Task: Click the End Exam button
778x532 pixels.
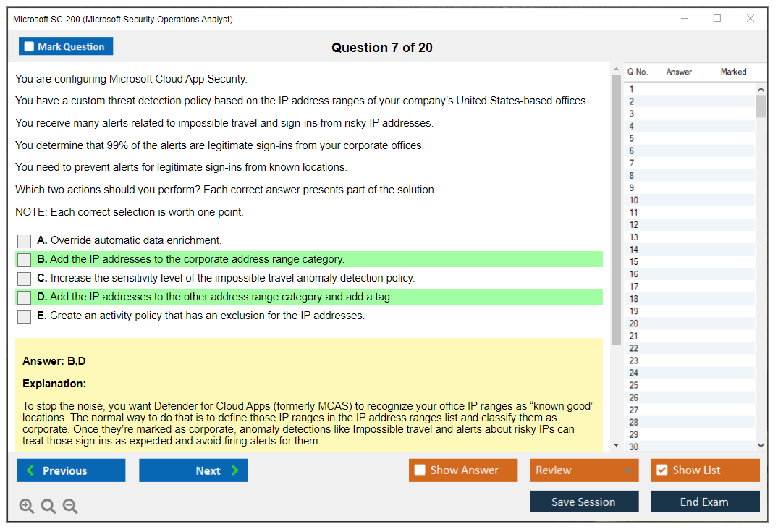Action: [705, 502]
